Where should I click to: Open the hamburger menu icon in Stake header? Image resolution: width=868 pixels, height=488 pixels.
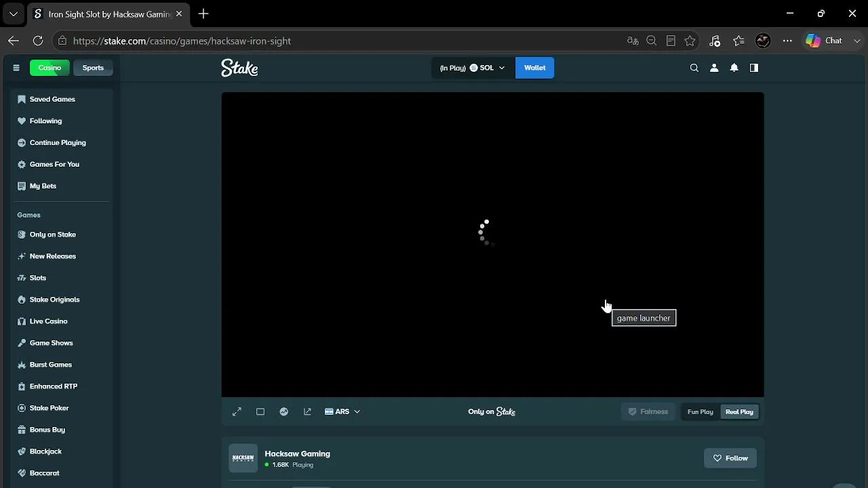coord(16,68)
